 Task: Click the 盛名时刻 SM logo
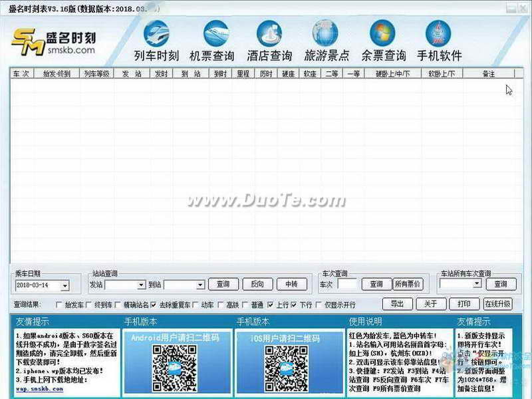pos(54,42)
